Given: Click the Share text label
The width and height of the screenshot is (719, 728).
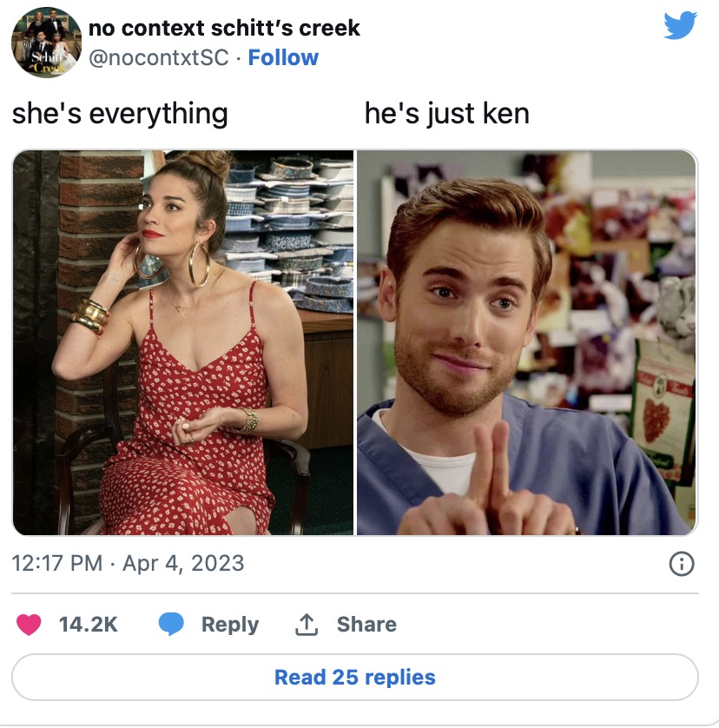Looking at the screenshot, I should (x=366, y=625).
